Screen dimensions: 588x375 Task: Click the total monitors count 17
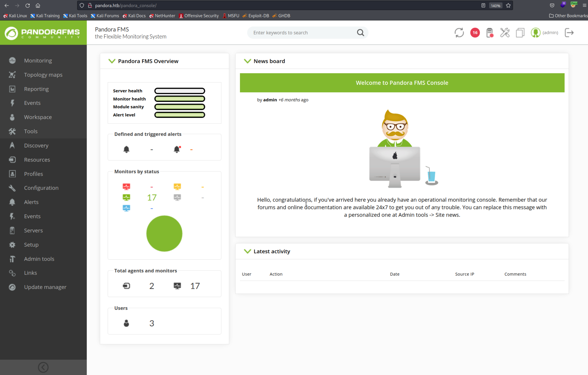[195, 286]
